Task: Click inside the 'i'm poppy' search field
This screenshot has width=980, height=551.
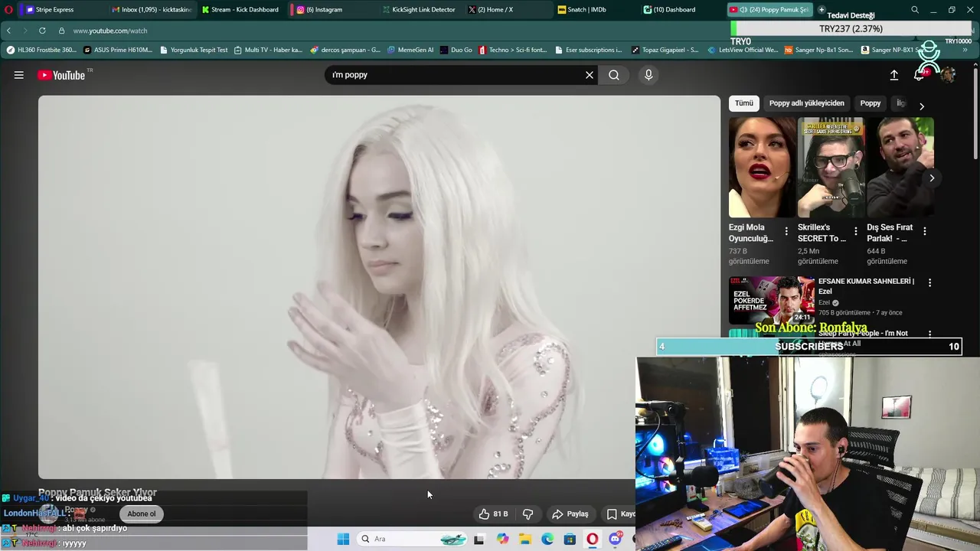Action: tap(456, 75)
